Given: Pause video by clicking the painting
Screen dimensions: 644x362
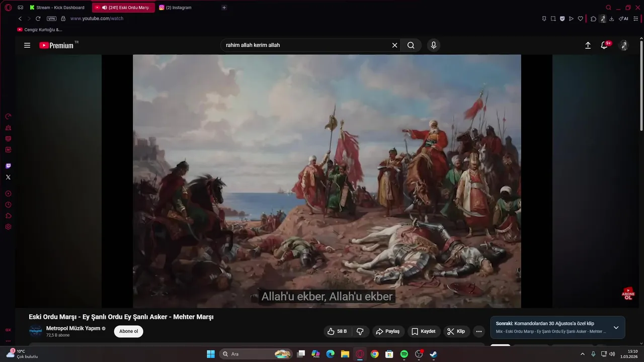Looking at the screenshot, I should click(327, 181).
